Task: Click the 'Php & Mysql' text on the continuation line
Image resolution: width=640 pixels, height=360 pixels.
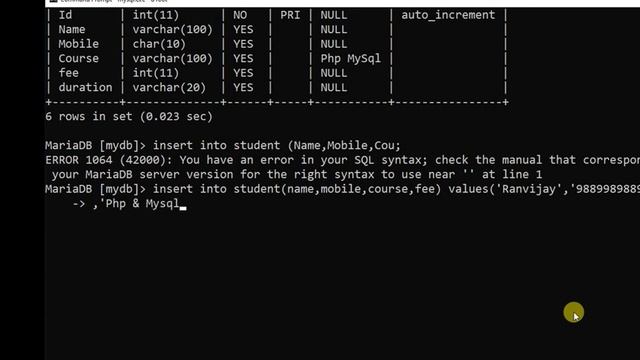Action: click(142, 203)
